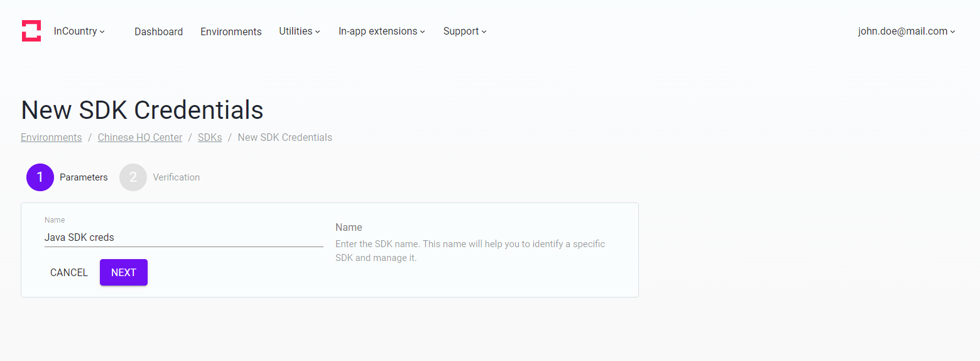Go to Dashboard in top navigation
The image size is (980, 361).
[x=158, y=31]
